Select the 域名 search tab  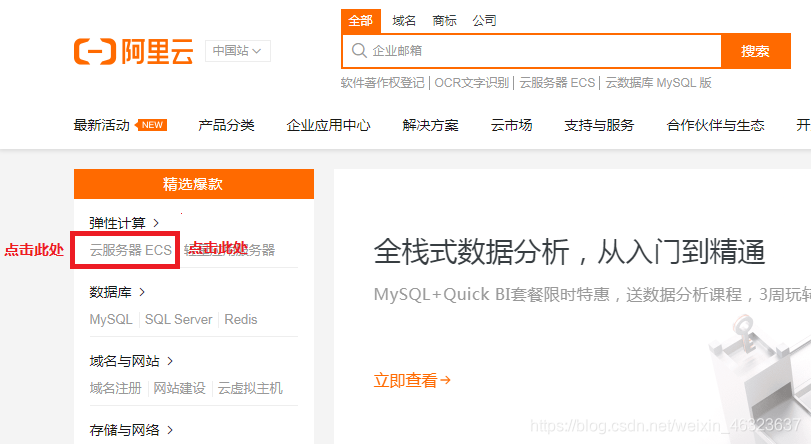pos(404,21)
